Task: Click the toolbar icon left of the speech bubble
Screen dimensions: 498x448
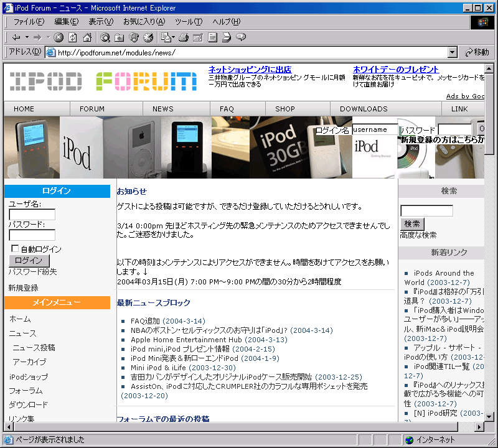Action: [x=227, y=37]
